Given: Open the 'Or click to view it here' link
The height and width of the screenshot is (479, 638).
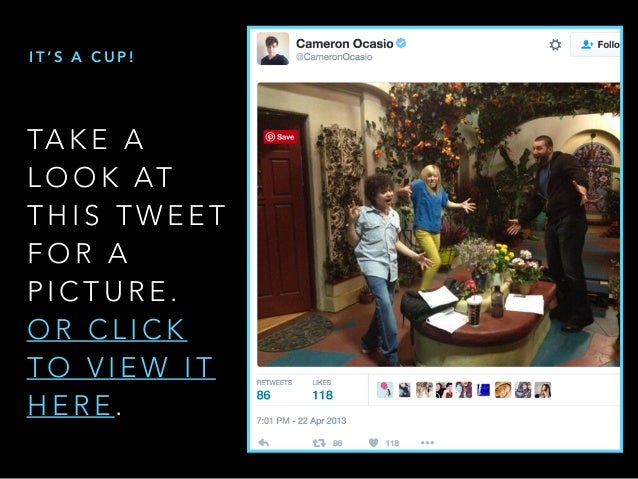Looking at the screenshot, I should tap(121, 367).
